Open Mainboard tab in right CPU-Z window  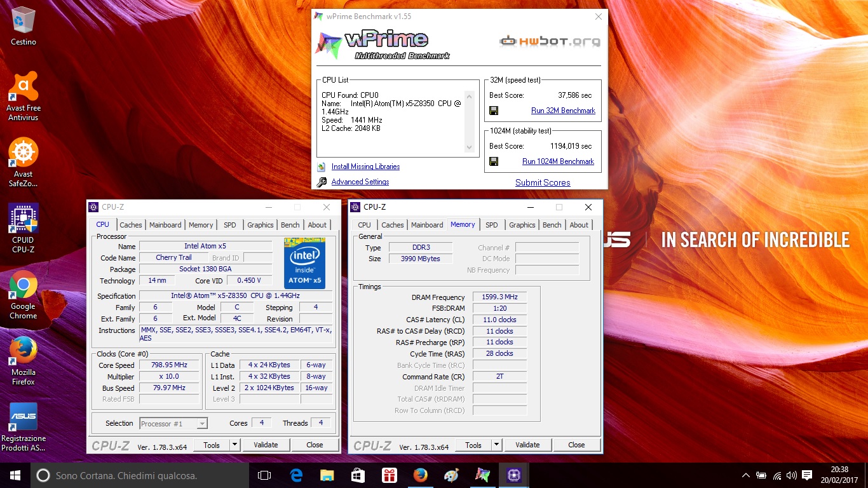[x=427, y=225]
